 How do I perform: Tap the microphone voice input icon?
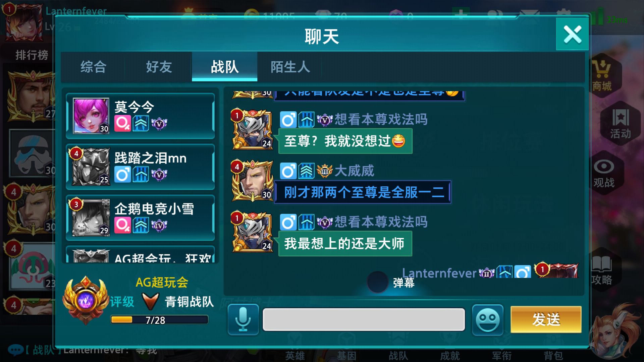pyautogui.click(x=243, y=319)
